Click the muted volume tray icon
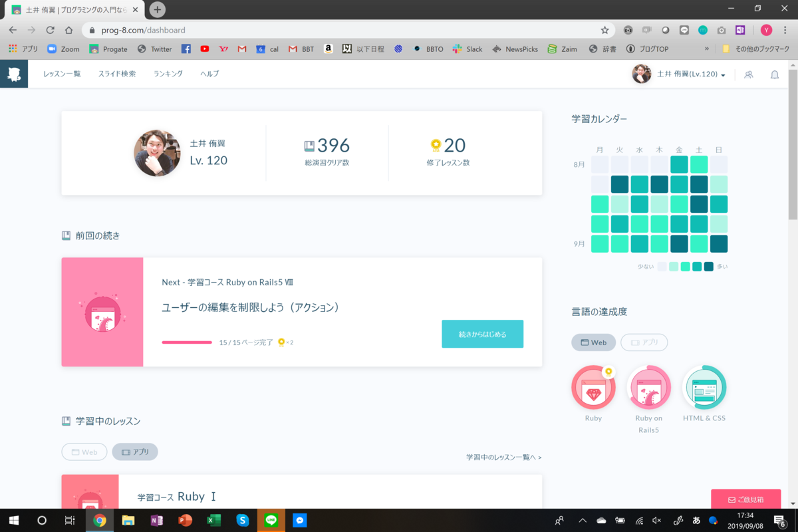798x532 pixels. 657,521
